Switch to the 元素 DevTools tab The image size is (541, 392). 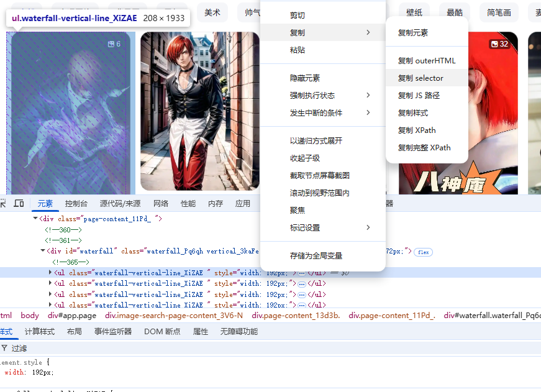pos(45,204)
